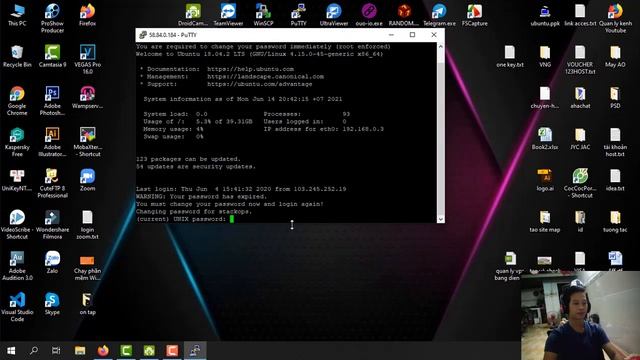Open Adobe Photoshop shortcut

(52, 101)
